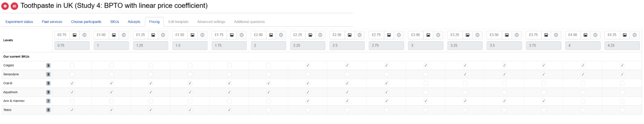Viewport: 644px width, 124px height.
Task: Remove the £3.75 price level
Action: coord(556,35)
